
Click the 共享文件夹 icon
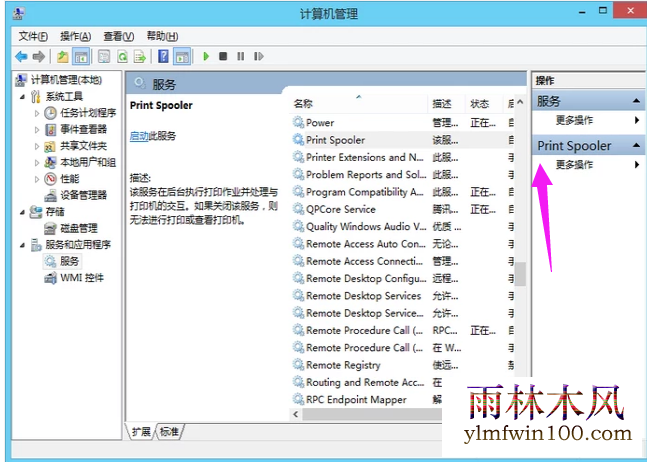(50, 146)
